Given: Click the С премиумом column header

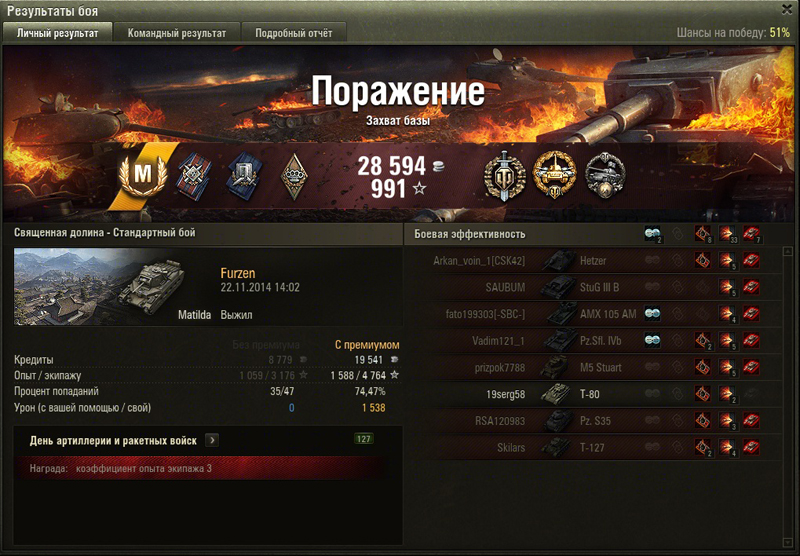Looking at the screenshot, I should click(x=367, y=345).
